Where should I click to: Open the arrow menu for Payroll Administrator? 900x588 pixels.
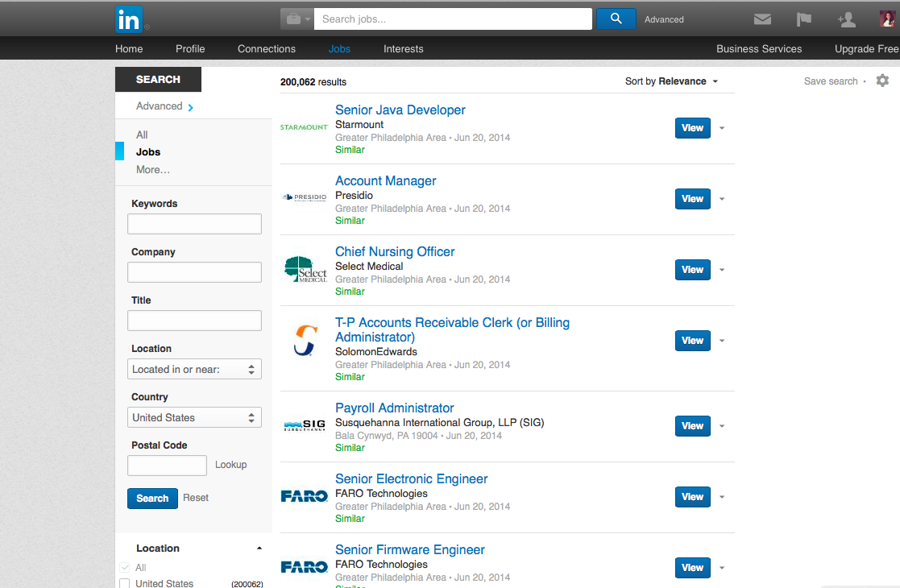[x=722, y=426]
